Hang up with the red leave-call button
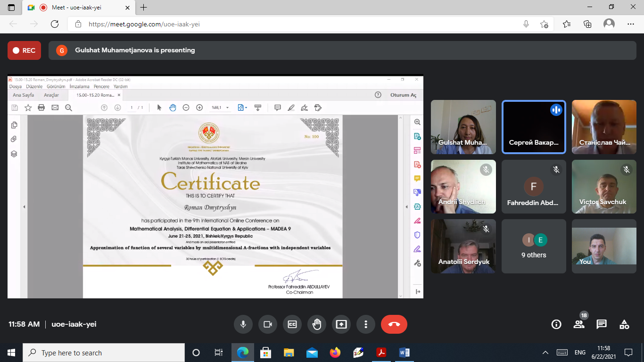The width and height of the screenshot is (644, 362). pos(394,324)
